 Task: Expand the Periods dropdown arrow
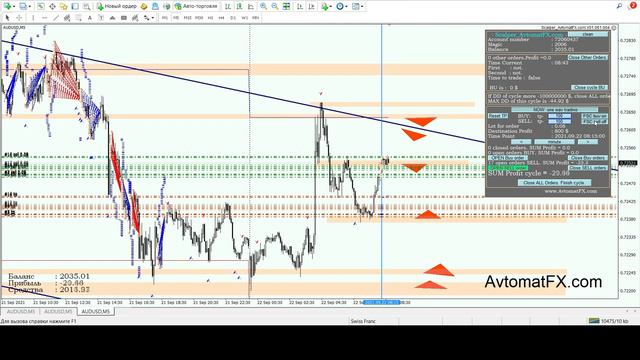pyautogui.click(x=346, y=6)
